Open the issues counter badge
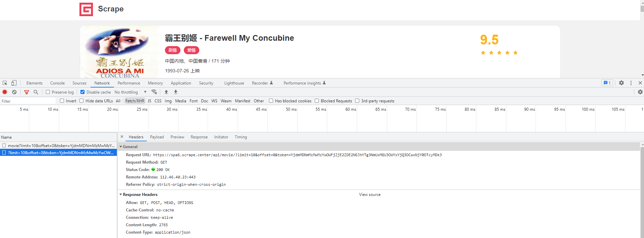Screen dimensions: 644x238 point(607,83)
